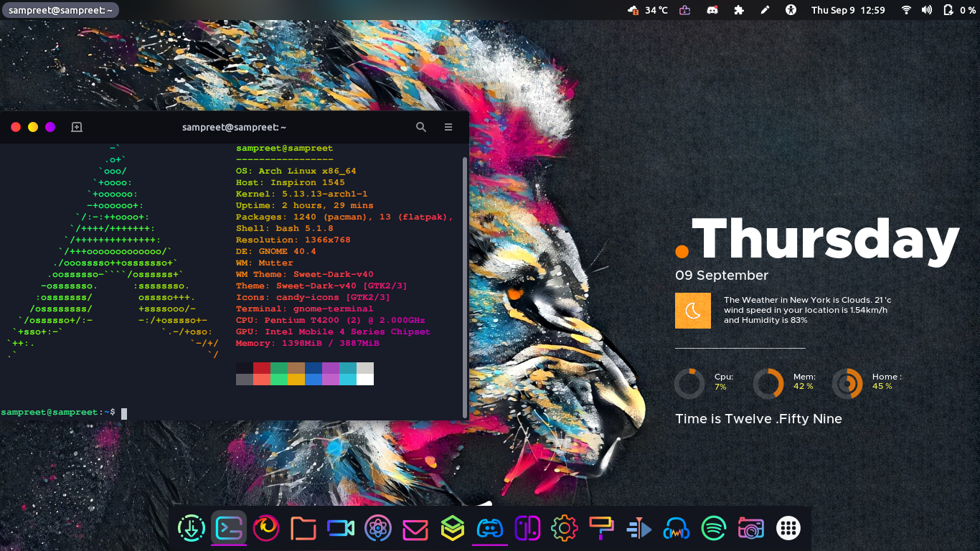Screen dimensions: 980x551
Task: Click the Discord tray icon with notification badge
Action: pyautogui.click(x=712, y=10)
